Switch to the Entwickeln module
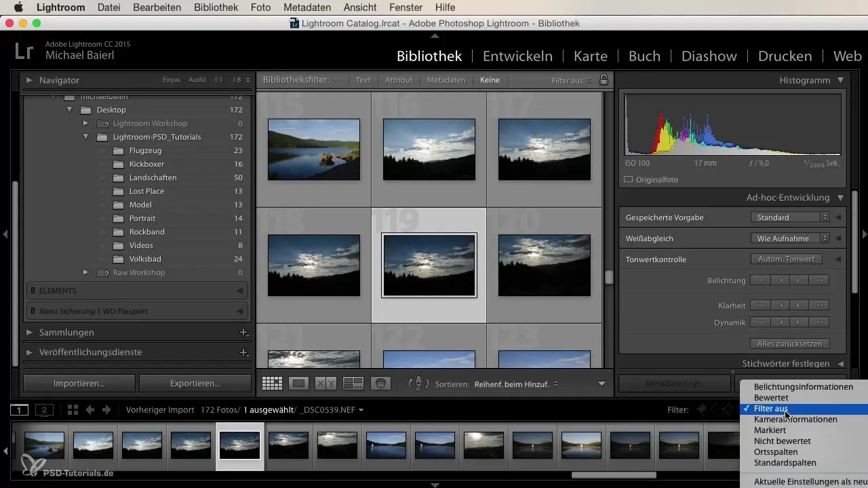 (x=517, y=56)
